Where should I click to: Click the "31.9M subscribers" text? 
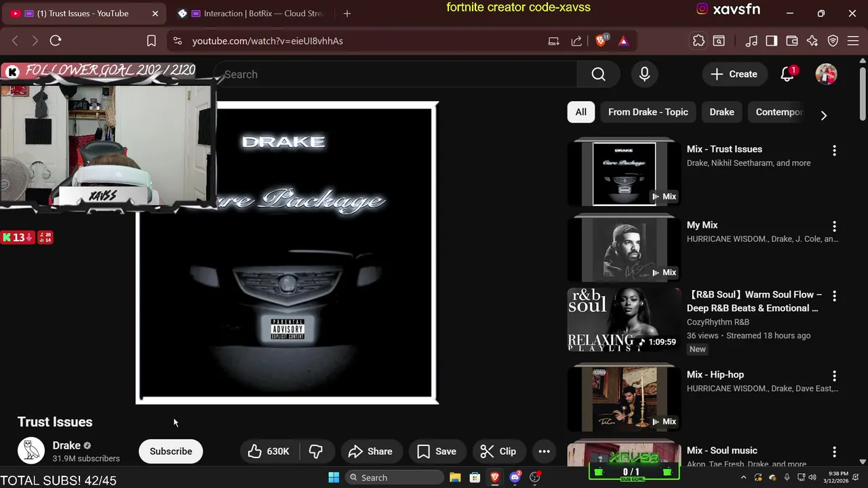[86, 459]
